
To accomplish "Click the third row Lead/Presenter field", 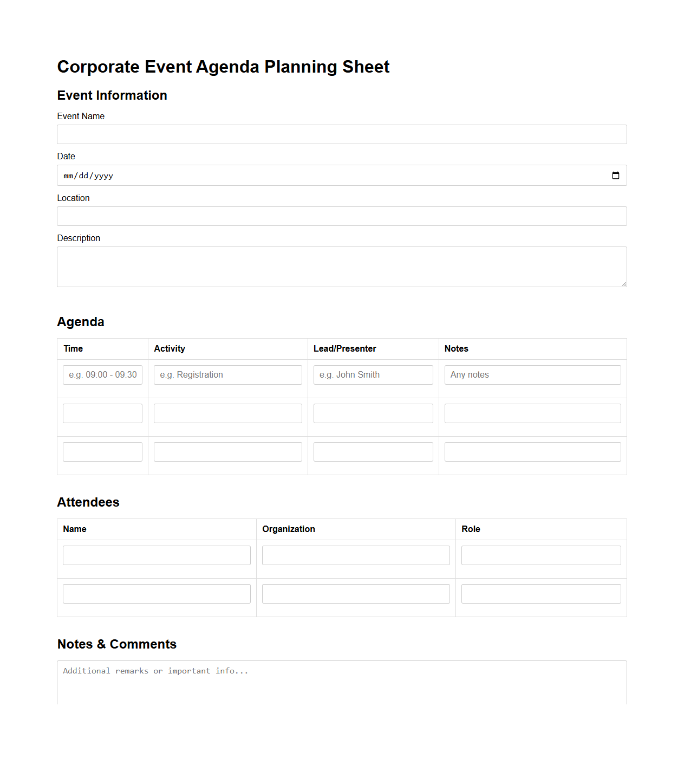I will (x=373, y=451).
